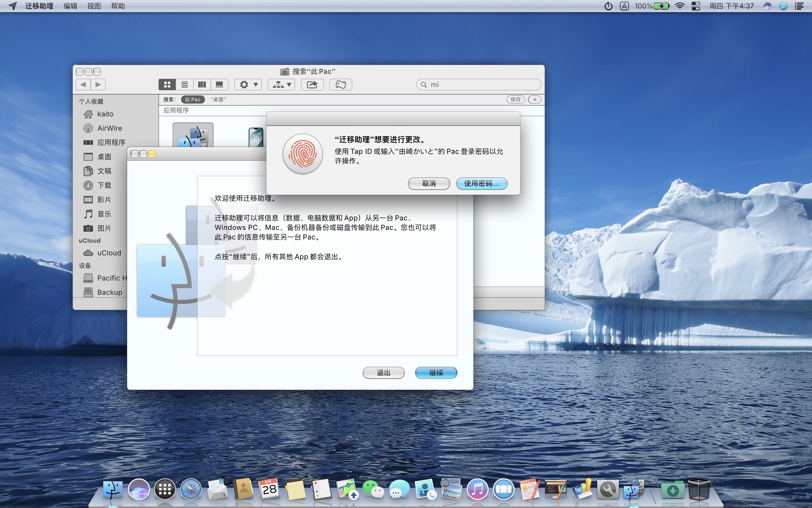Open AirWire in Finder sidebar
This screenshot has height=508, width=812.
pos(102,128)
